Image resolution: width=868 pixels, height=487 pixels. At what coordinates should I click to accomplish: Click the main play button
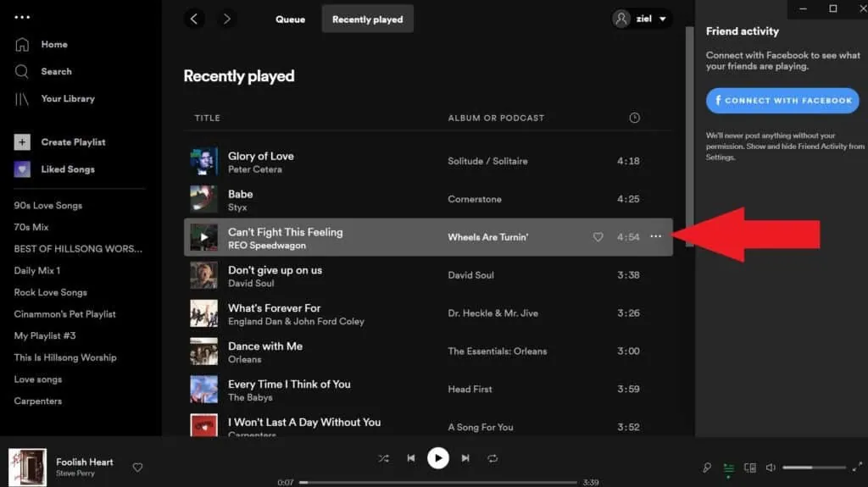[438, 458]
